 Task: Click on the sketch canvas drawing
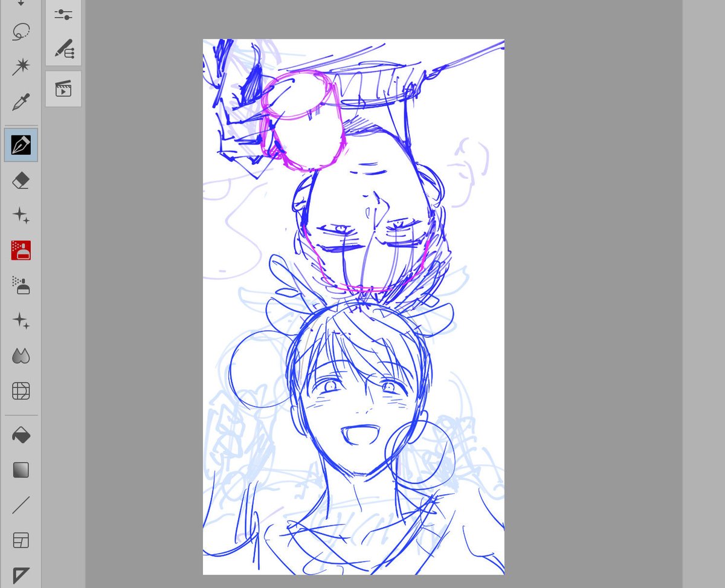click(x=353, y=307)
